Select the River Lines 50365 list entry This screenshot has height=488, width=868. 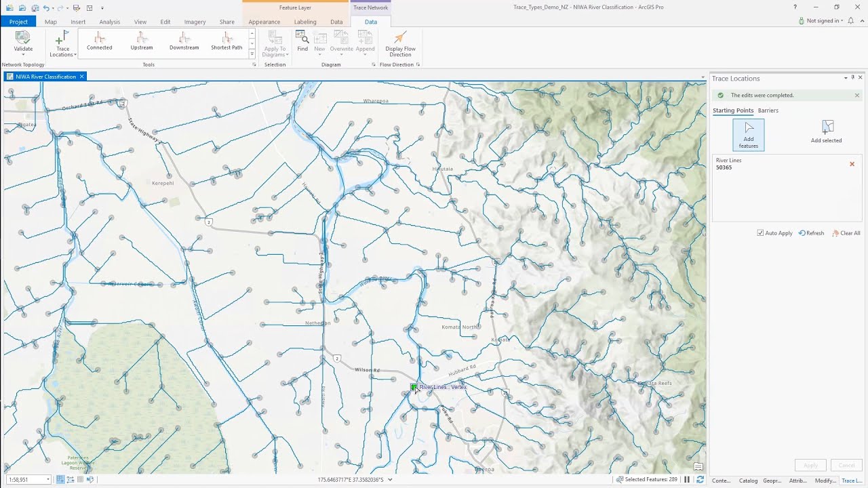pyautogui.click(x=786, y=164)
